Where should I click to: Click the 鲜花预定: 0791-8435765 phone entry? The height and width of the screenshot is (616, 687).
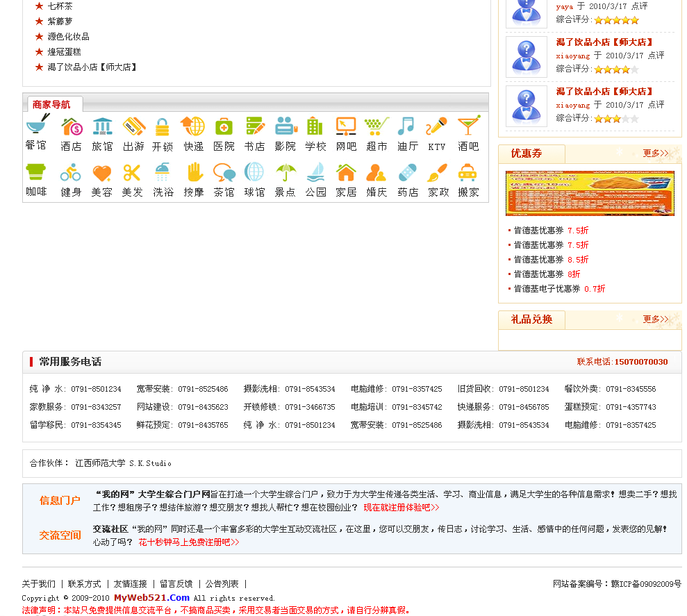point(182,425)
